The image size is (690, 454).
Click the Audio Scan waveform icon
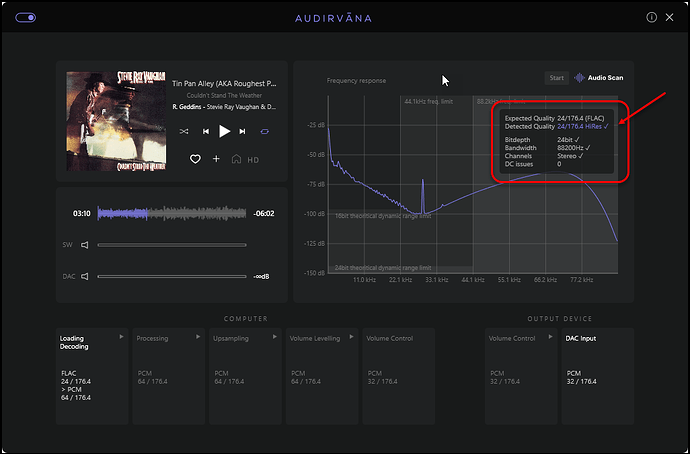(580, 78)
